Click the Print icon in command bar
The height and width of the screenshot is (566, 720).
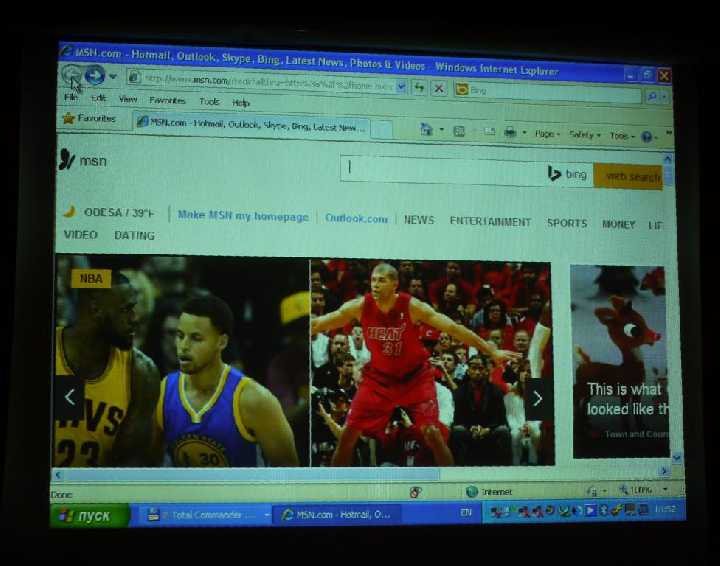pyautogui.click(x=510, y=133)
